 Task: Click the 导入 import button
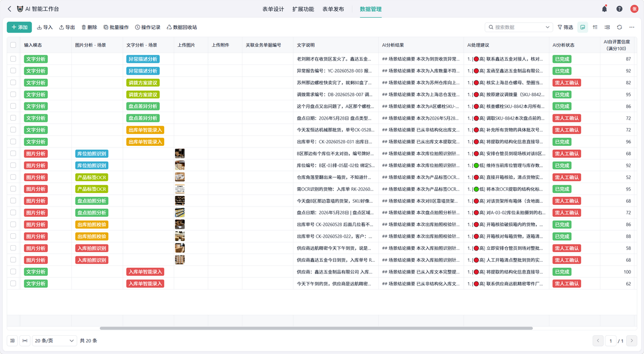point(45,27)
